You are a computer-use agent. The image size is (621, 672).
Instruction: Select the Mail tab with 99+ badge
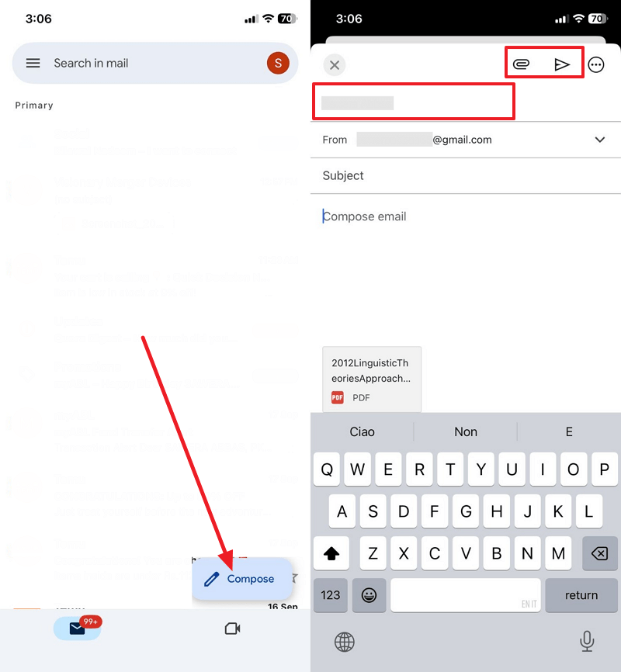tap(78, 629)
